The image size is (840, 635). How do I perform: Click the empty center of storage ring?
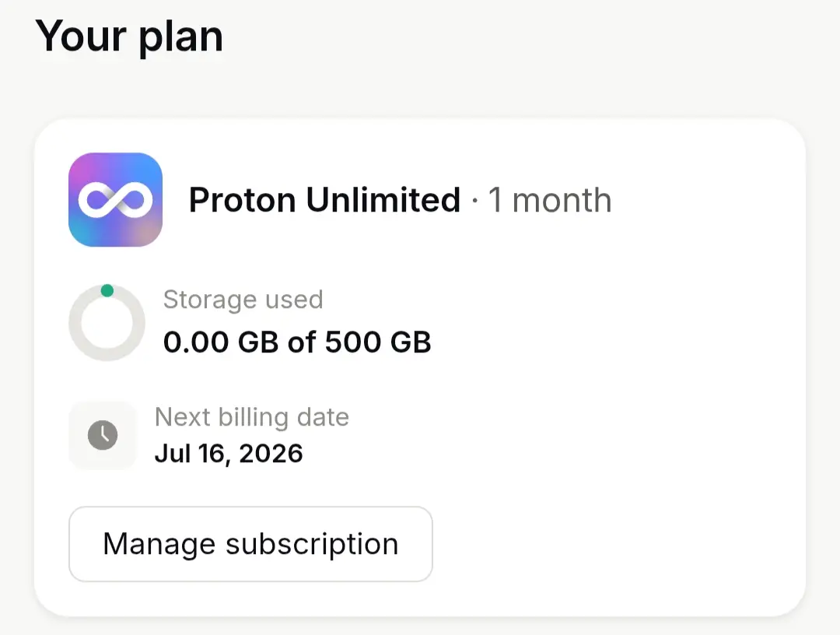[107, 323]
